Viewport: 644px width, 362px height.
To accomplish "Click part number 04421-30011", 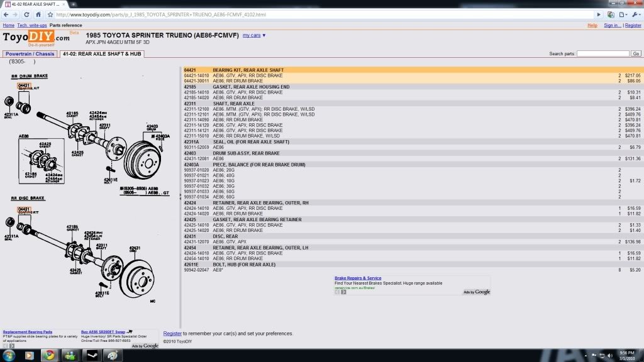I will (x=196, y=81).
